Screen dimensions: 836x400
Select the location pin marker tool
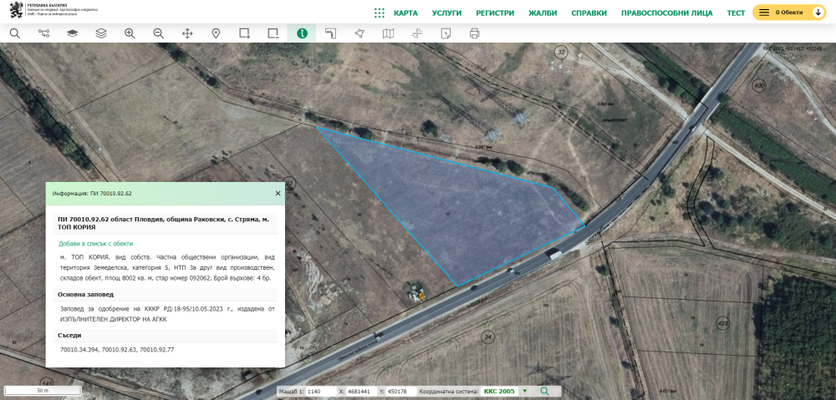pyautogui.click(x=216, y=33)
